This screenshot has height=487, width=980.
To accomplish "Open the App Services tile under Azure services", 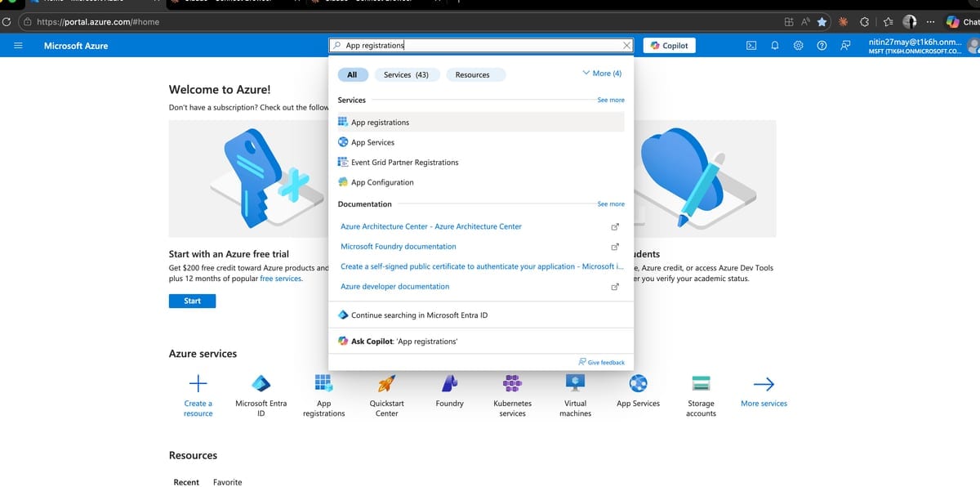I will click(x=638, y=391).
